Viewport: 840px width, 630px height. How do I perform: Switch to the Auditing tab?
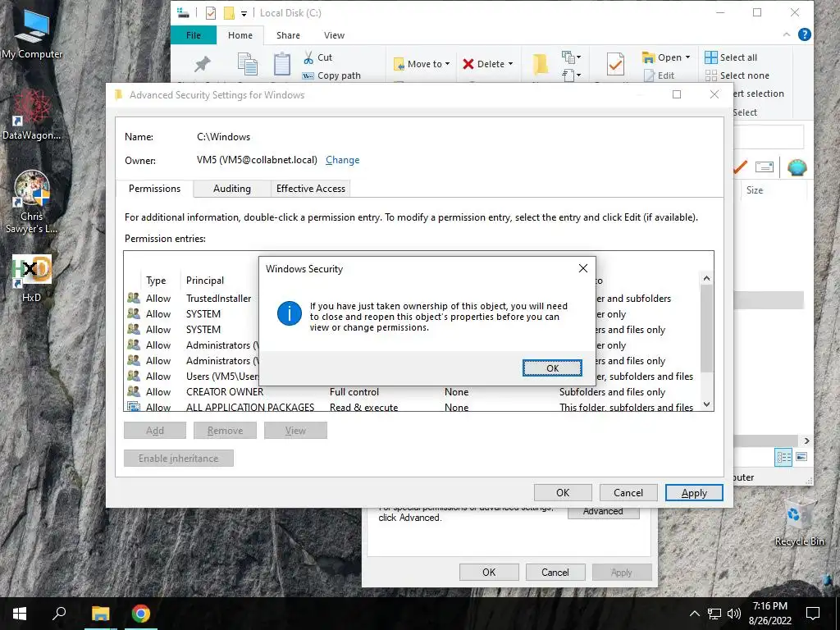tap(232, 189)
